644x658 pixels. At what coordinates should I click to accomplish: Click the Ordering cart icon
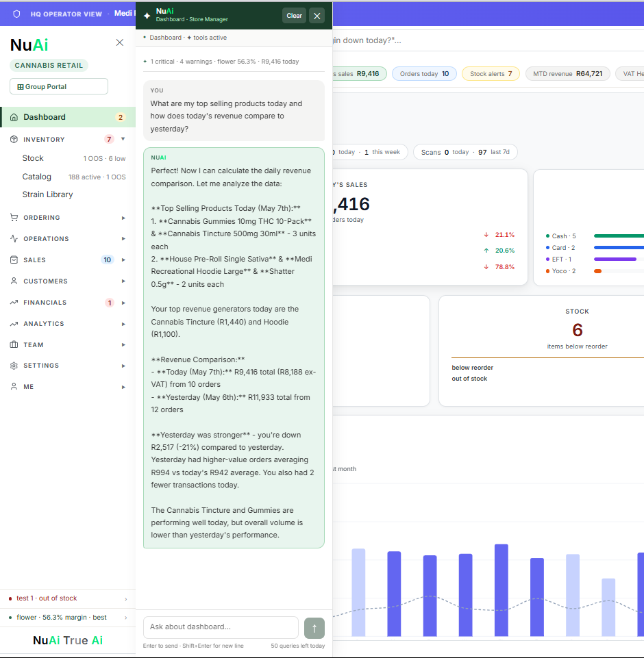(x=14, y=217)
